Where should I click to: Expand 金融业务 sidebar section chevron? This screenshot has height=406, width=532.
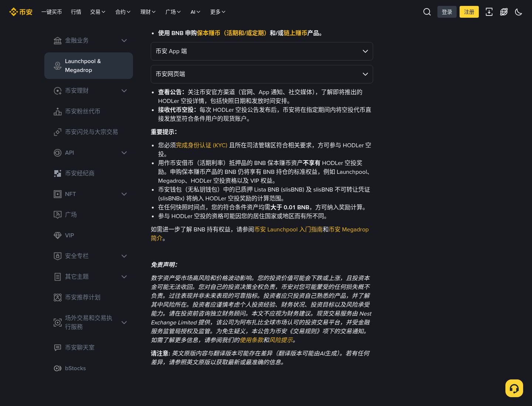[x=124, y=41]
